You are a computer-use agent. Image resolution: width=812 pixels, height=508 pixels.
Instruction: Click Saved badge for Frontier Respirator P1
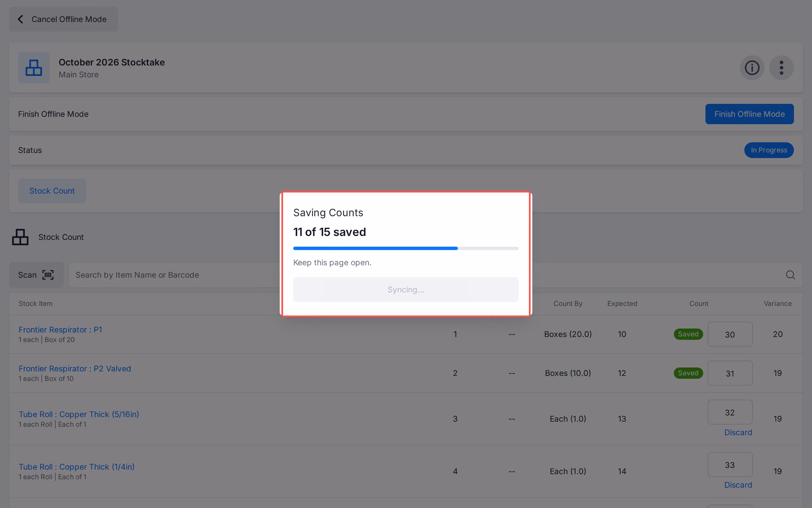tap(688, 334)
